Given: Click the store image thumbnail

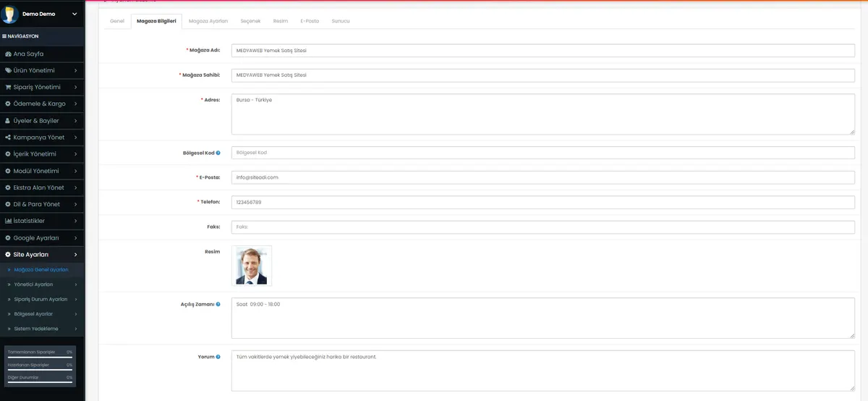Looking at the screenshot, I should click(252, 266).
